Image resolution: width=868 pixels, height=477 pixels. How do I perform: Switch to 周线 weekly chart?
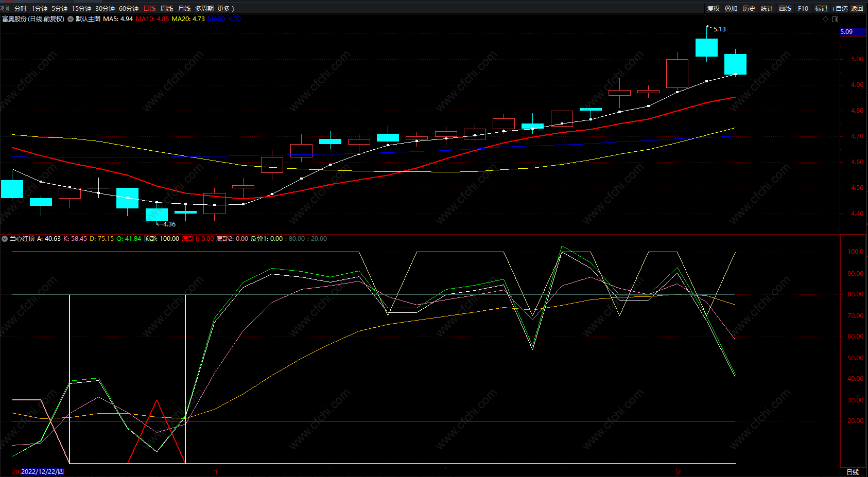pyautogui.click(x=167, y=9)
